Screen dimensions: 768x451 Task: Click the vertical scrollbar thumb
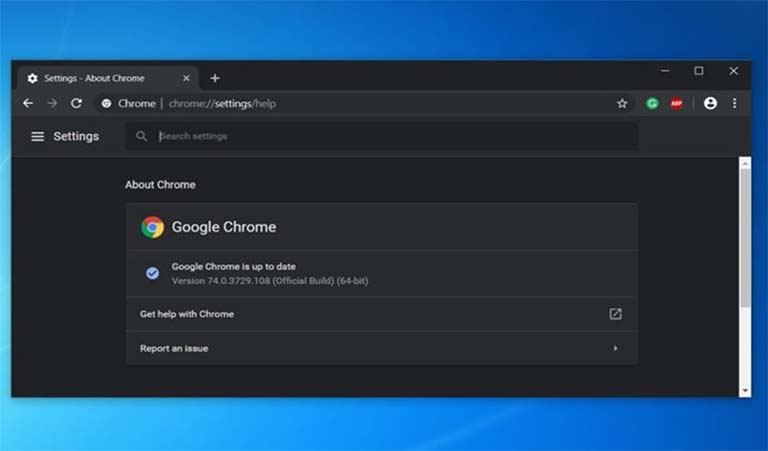coord(745,238)
